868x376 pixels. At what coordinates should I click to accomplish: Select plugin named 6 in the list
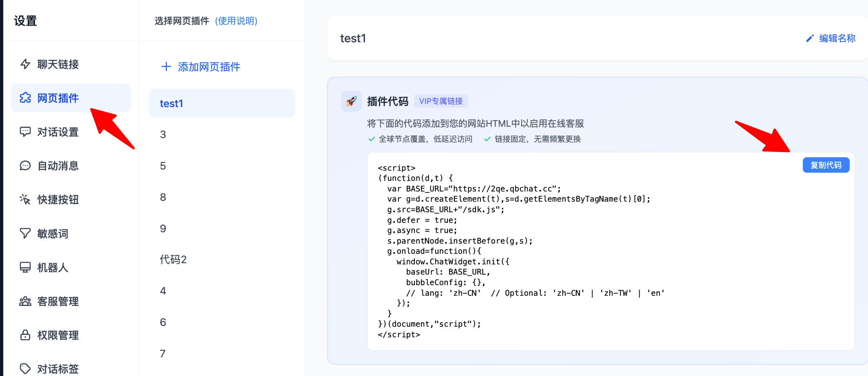click(222, 322)
